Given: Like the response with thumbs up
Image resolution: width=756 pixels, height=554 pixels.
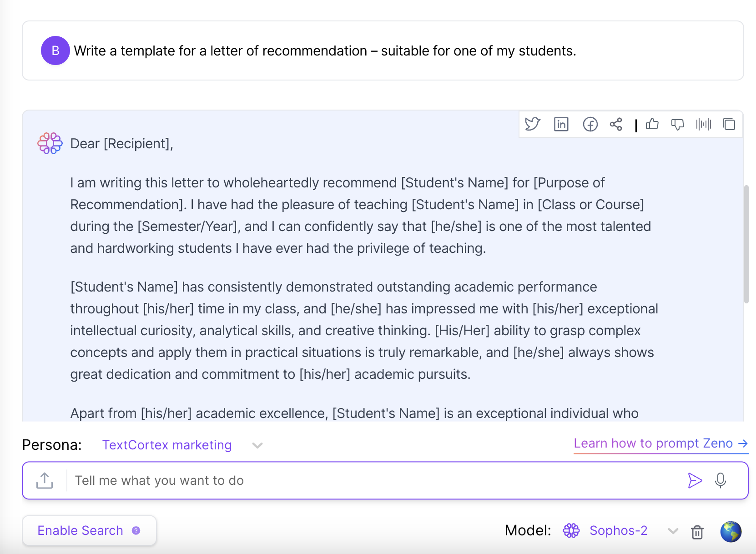Looking at the screenshot, I should (x=652, y=124).
